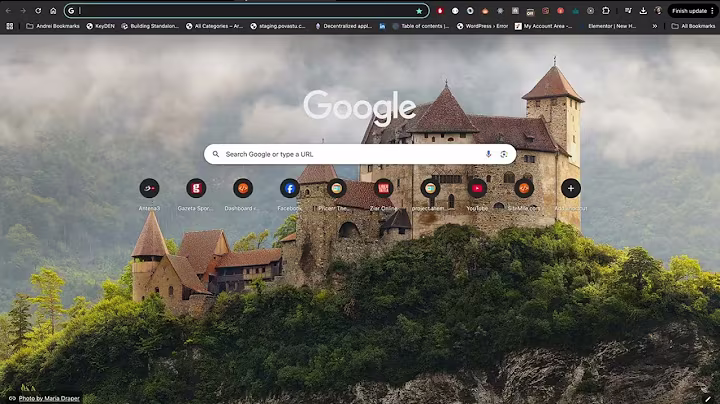Click the gear-shaped extension icon
This screenshot has height=404, width=720.
point(500,11)
